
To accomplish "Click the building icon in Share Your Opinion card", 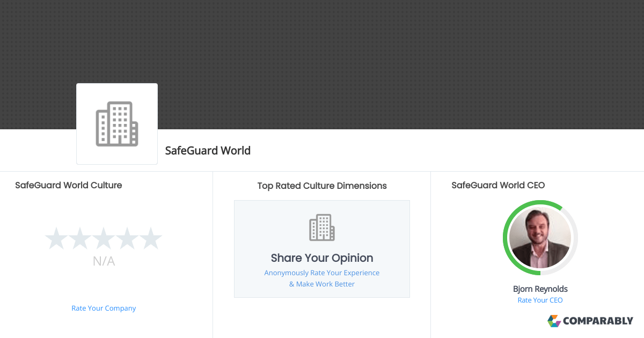I will (321, 227).
